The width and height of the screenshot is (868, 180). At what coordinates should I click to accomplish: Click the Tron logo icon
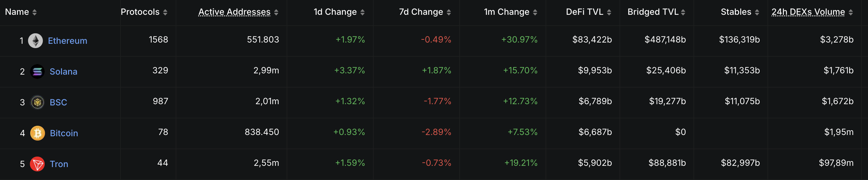[37, 164]
